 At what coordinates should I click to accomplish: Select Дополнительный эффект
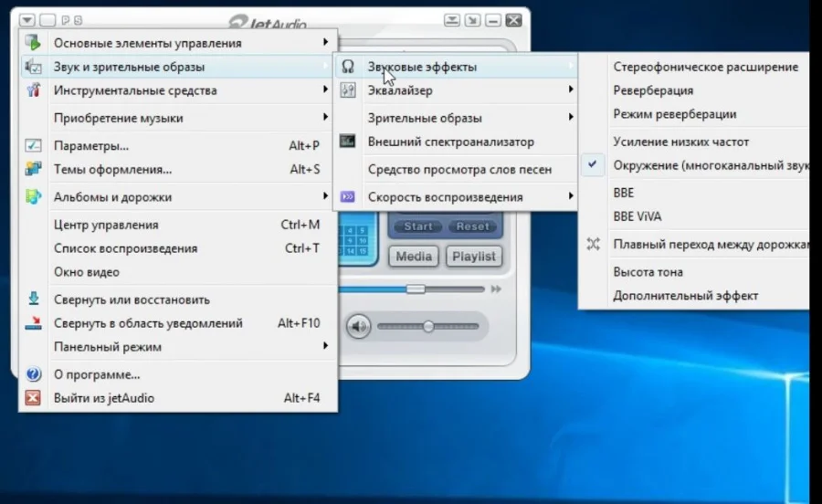click(686, 296)
